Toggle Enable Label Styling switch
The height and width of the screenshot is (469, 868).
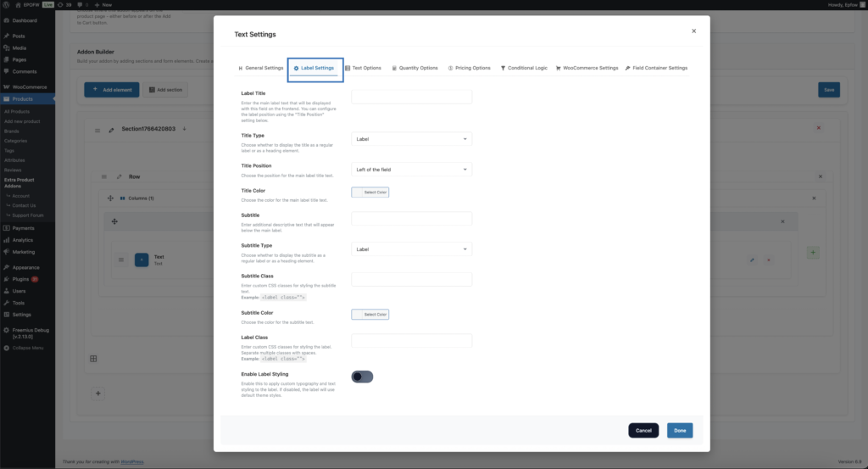tap(362, 377)
